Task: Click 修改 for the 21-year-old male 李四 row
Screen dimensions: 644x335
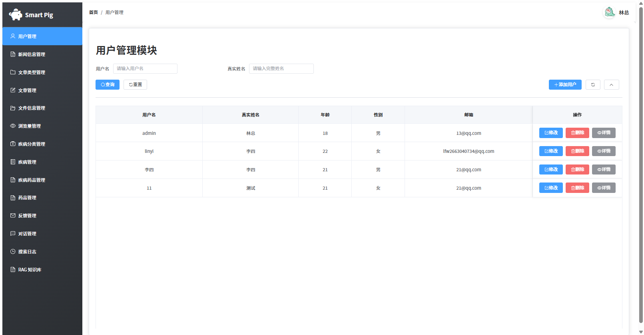Action: point(551,170)
